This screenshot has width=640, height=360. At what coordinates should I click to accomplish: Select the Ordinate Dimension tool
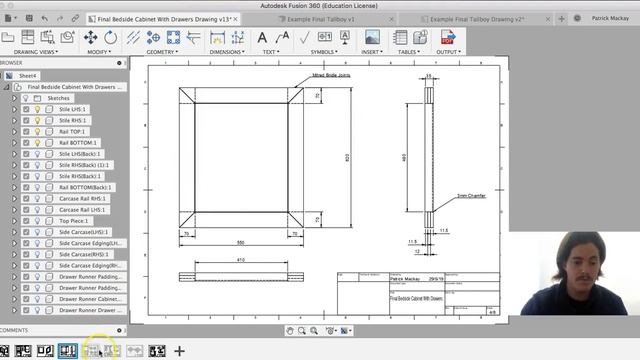pyautogui.click(x=238, y=38)
